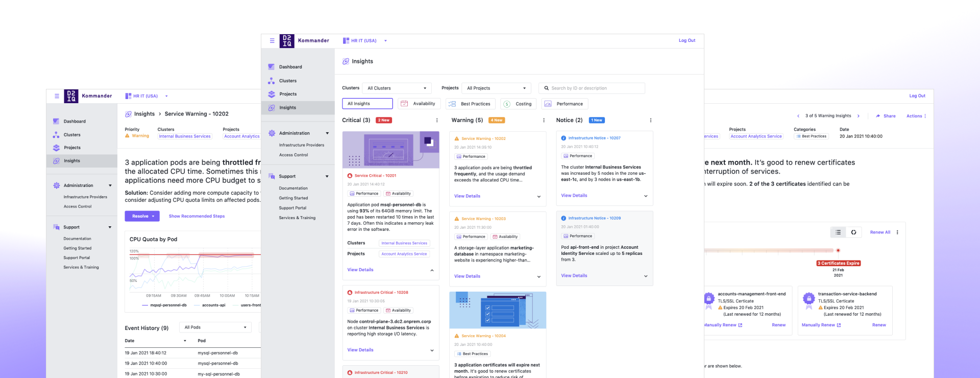Open the Actions kebab menu
The width and height of the screenshot is (980, 378).
tap(916, 116)
